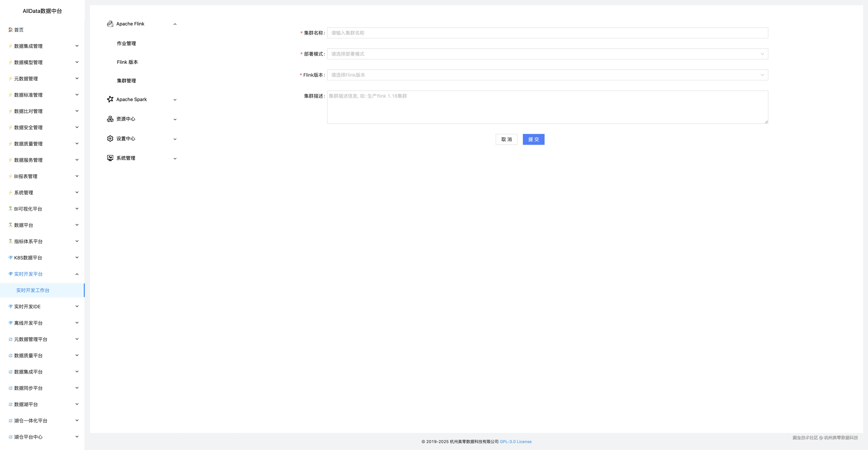Expand the Apache Spark submenu chevron
The height and width of the screenshot is (450, 868).
pyautogui.click(x=175, y=100)
